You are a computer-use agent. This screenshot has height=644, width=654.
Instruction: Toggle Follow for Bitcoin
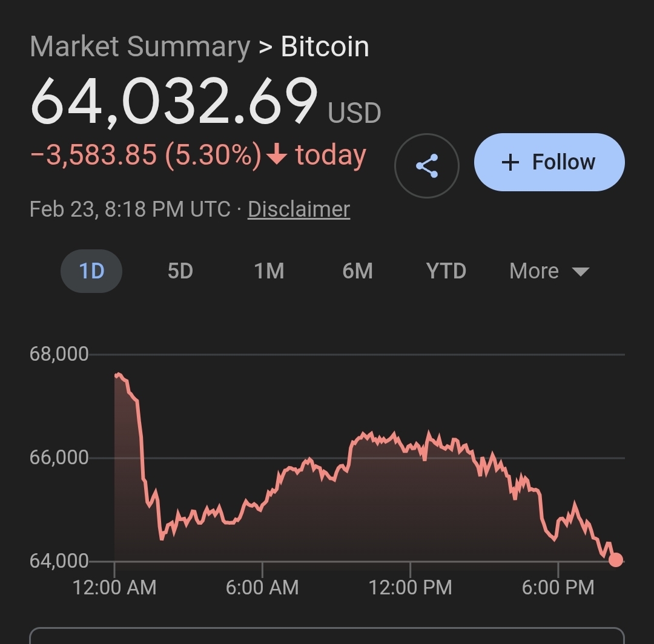point(549,162)
